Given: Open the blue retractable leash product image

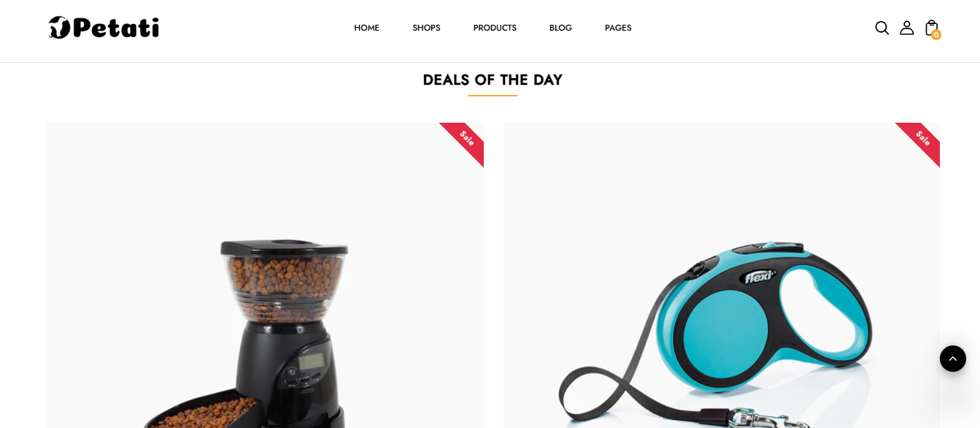Looking at the screenshot, I should pos(722,275).
